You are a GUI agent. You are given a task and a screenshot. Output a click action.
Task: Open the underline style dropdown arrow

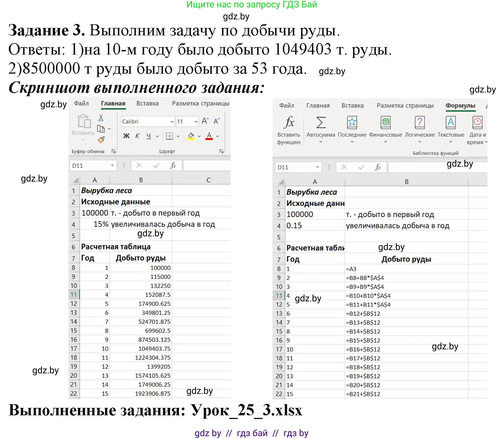tap(157, 136)
